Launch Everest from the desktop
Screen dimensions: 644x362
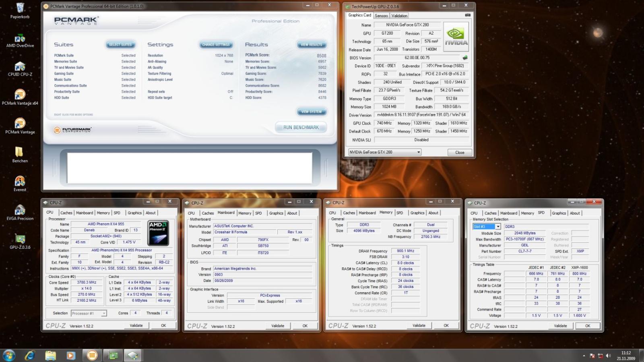click(x=20, y=184)
